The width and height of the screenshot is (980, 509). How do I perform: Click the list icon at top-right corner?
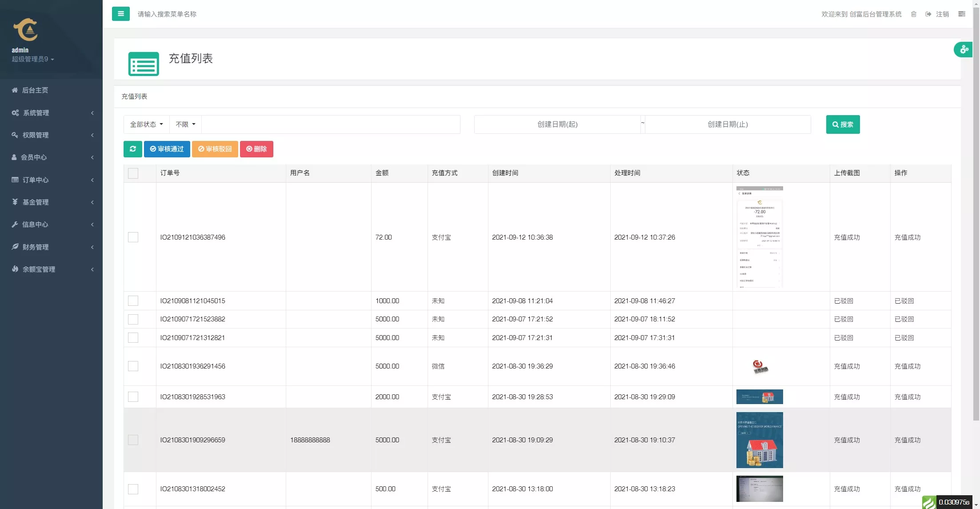pyautogui.click(x=962, y=14)
